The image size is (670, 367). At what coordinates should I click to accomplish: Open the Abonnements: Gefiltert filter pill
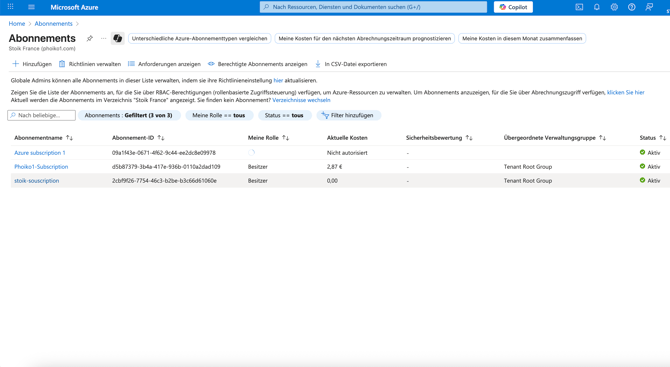pyautogui.click(x=129, y=115)
